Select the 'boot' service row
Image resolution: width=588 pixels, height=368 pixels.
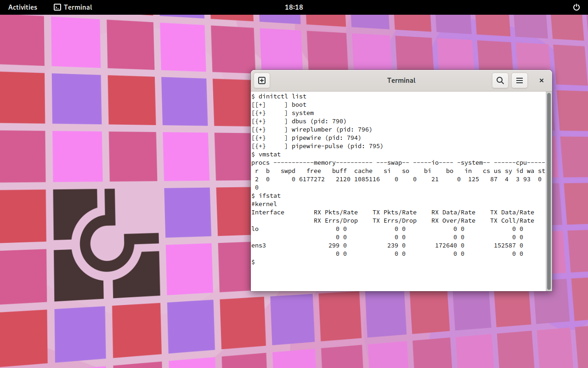tap(279, 105)
